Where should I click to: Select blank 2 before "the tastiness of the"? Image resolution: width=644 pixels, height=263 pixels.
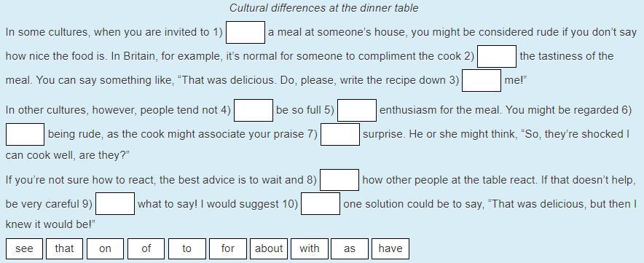pos(497,56)
